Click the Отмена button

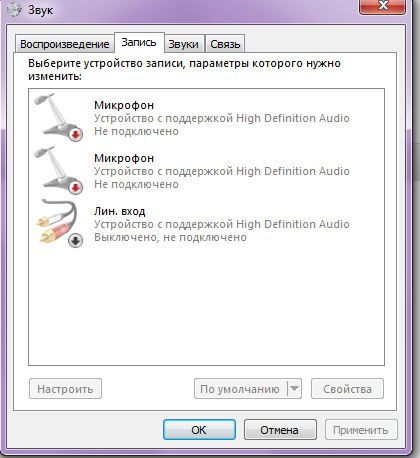(x=280, y=430)
